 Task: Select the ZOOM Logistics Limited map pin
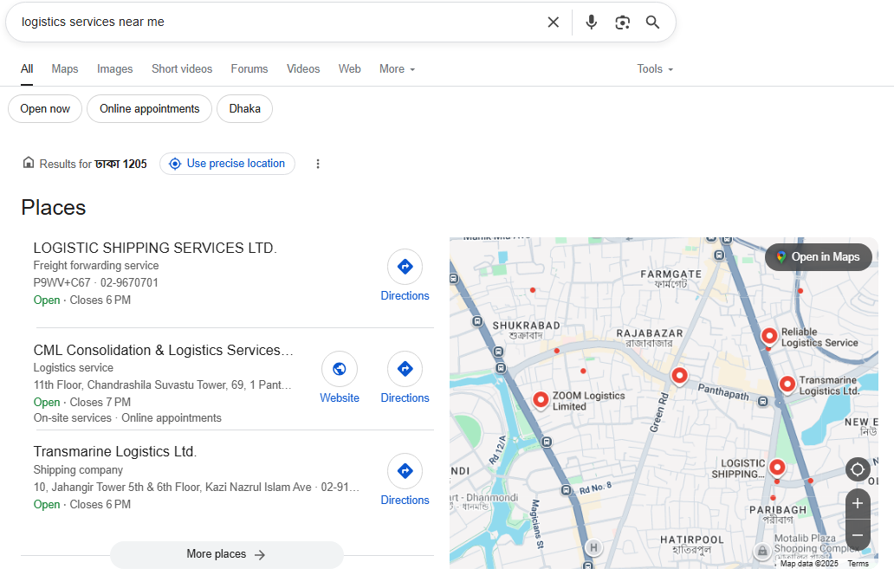541,400
